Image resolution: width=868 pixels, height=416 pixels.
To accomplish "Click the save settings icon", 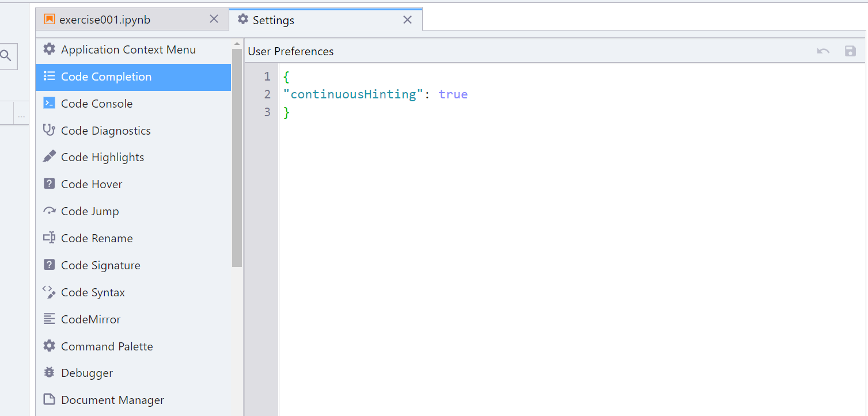I will pos(850,51).
